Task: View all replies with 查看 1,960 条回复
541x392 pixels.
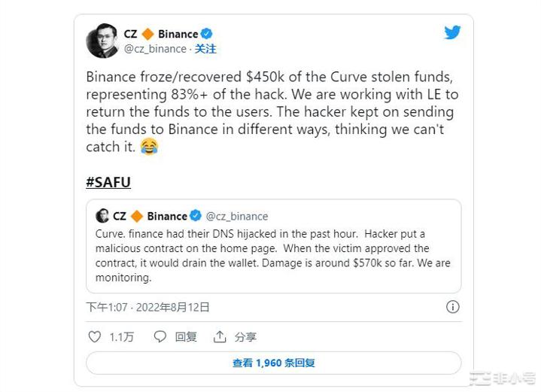Action: pos(273,363)
